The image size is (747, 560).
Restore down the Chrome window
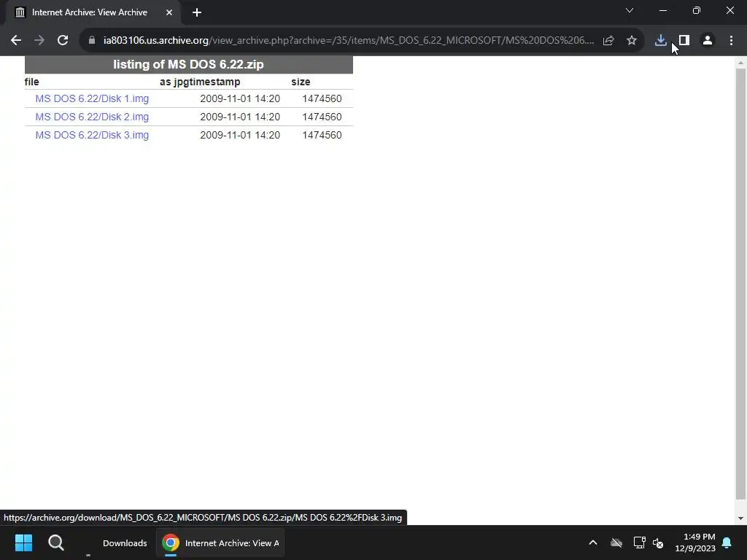(x=697, y=10)
